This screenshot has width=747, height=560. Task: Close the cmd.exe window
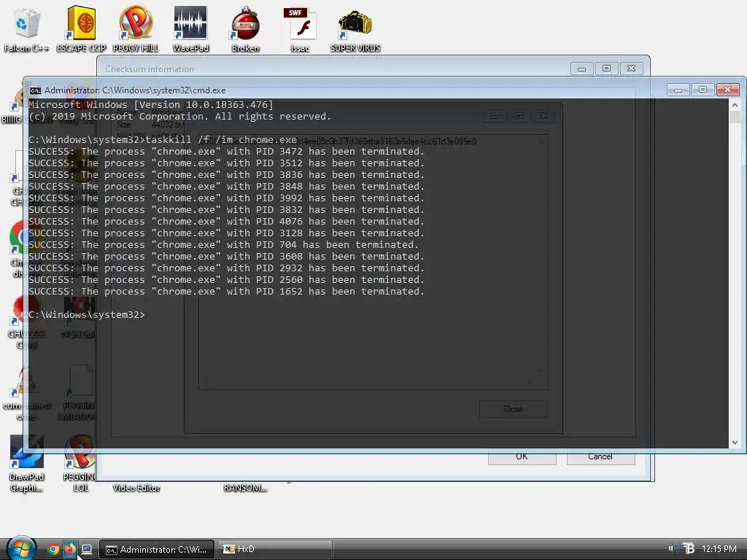727,90
